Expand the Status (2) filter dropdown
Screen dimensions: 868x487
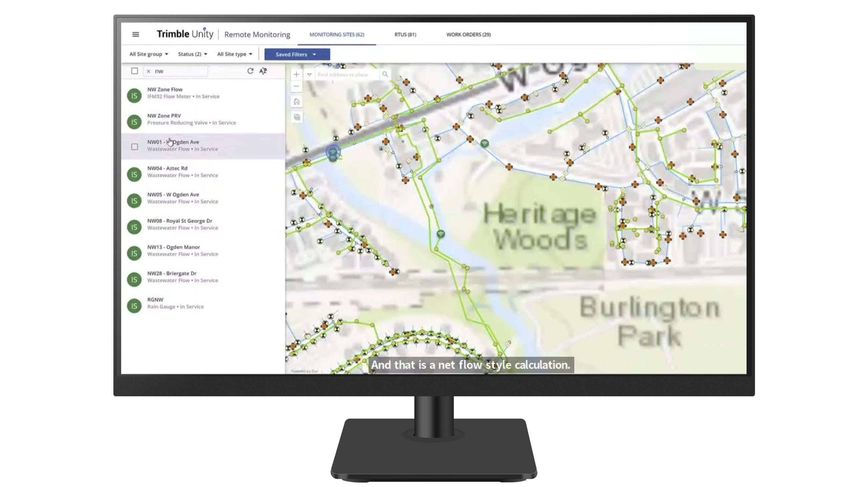pyautogui.click(x=192, y=54)
